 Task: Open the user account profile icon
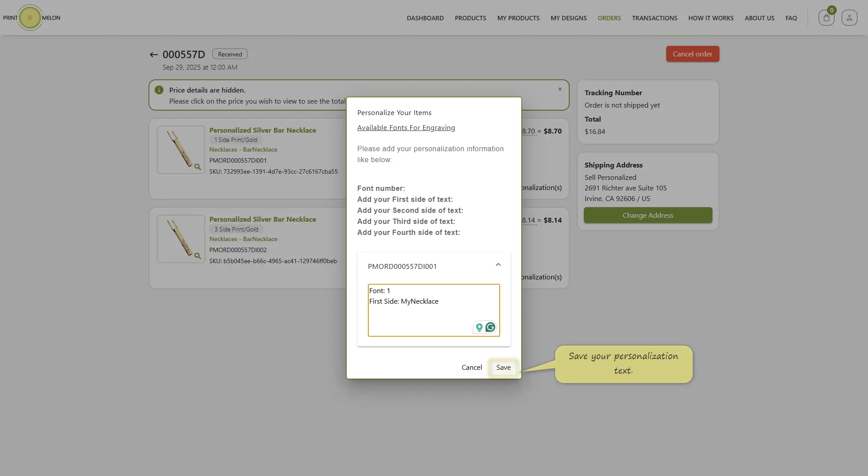[849, 18]
